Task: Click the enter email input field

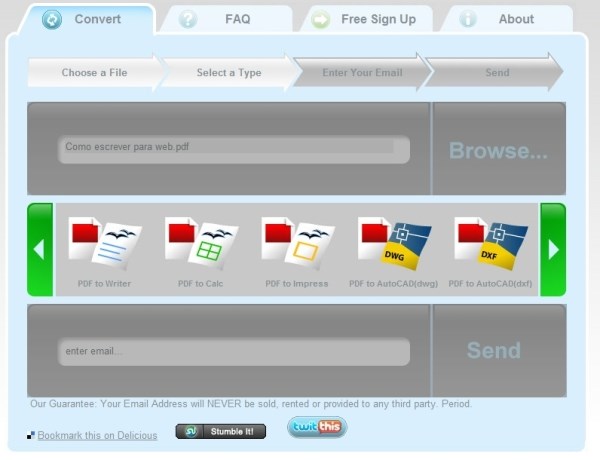Action: [234, 351]
